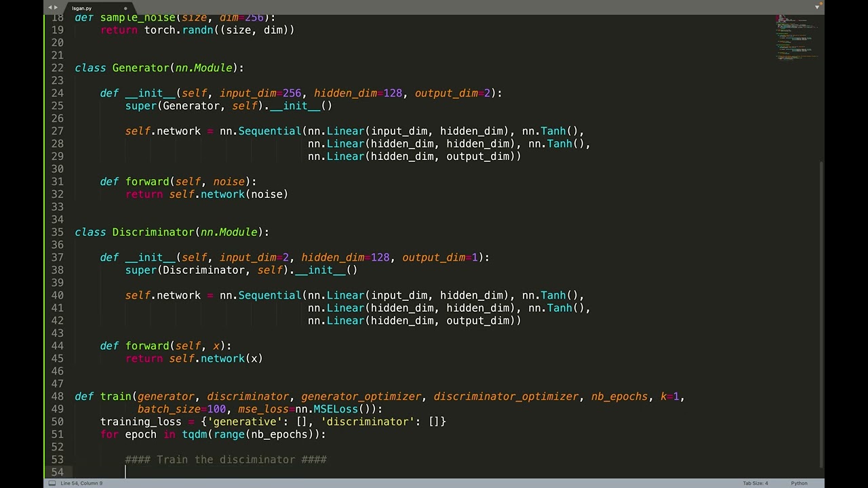868x488 pixels.
Task: Click input_dim=256 in Generator __init__
Action: tap(260, 93)
